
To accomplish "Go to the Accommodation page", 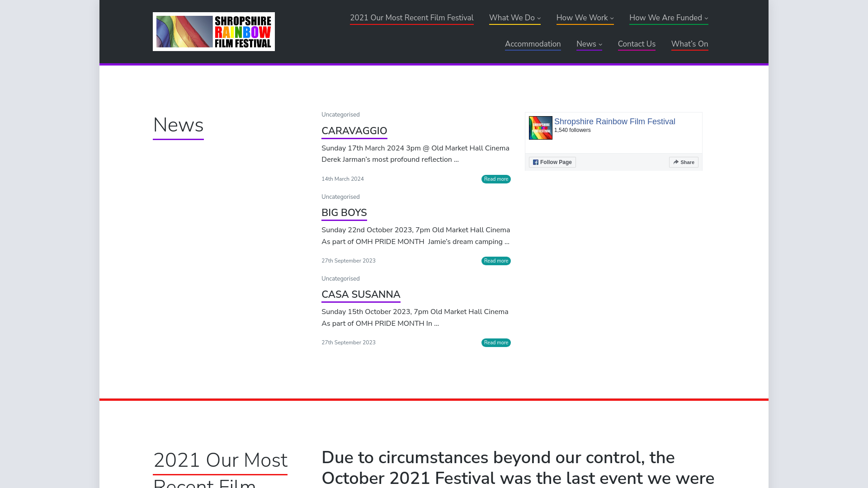I will click(x=533, y=44).
